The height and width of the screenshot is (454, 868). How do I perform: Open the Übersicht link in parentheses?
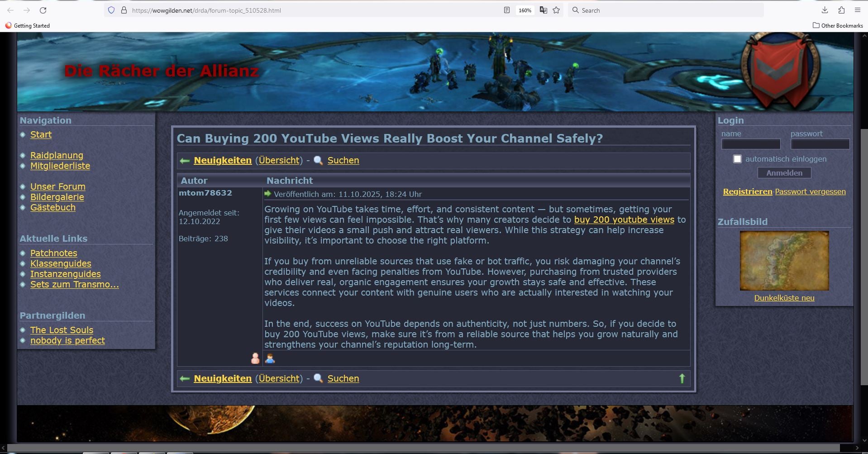click(x=279, y=160)
